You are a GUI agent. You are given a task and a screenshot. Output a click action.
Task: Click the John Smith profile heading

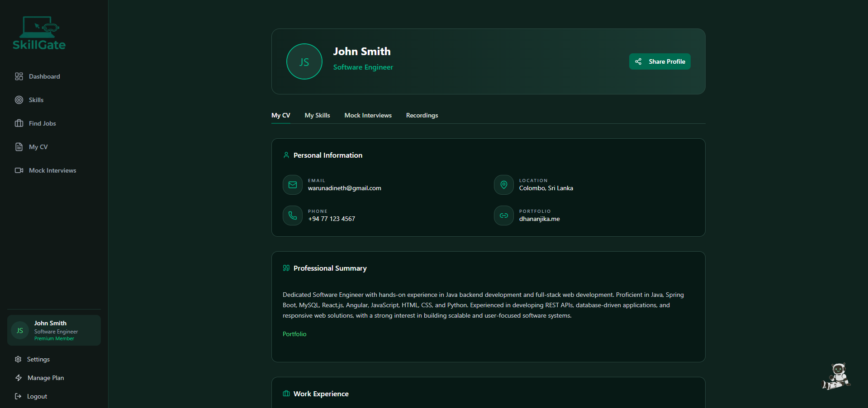362,52
